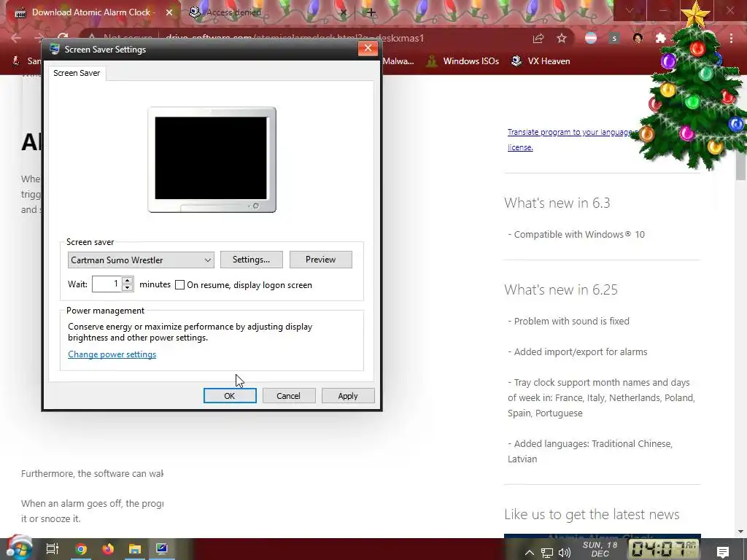747x560 pixels.
Task: Click the license link on page
Action: coord(519,147)
